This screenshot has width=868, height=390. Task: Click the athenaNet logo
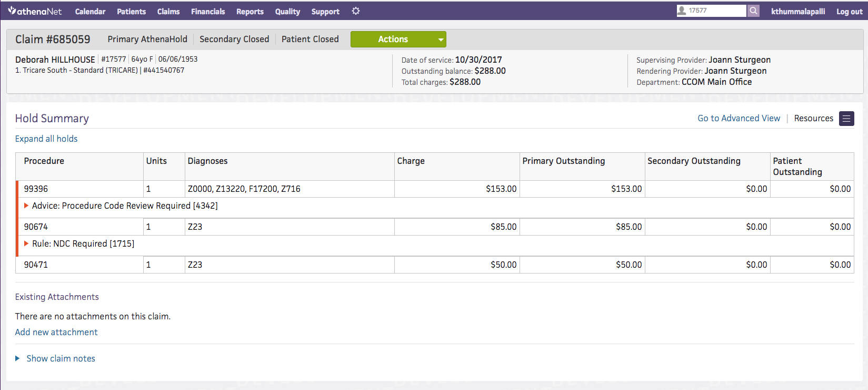point(35,11)
